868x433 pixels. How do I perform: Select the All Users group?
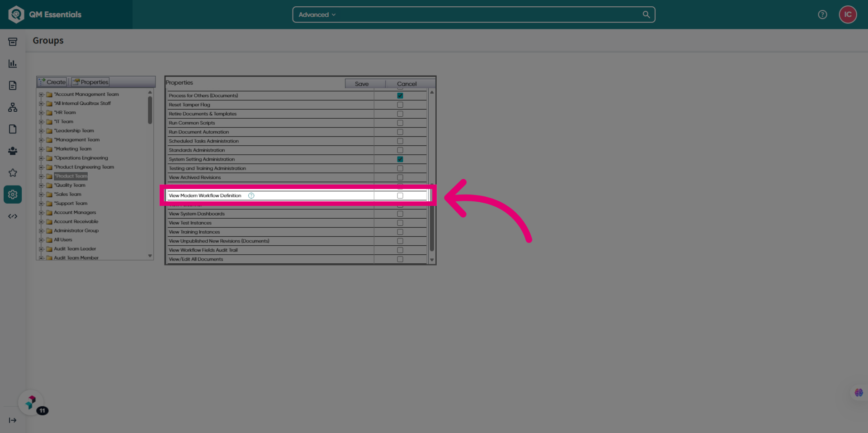point(63,239)
